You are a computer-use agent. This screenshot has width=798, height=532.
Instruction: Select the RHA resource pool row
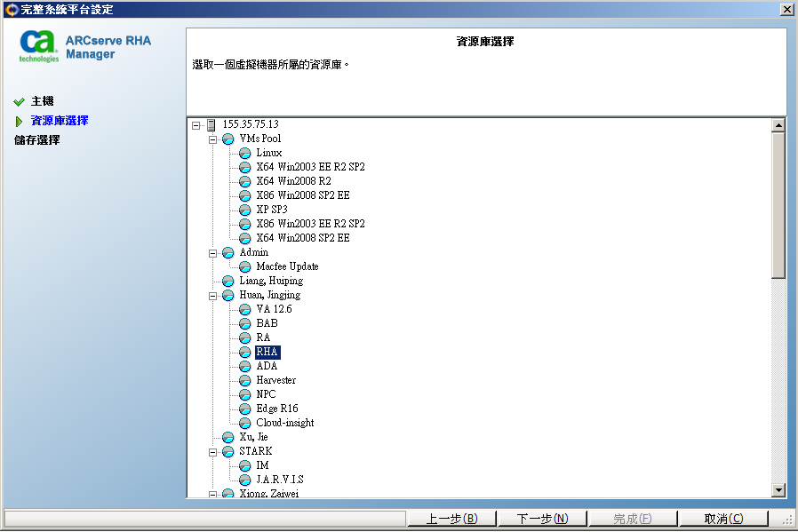click(x=267, y=353)
